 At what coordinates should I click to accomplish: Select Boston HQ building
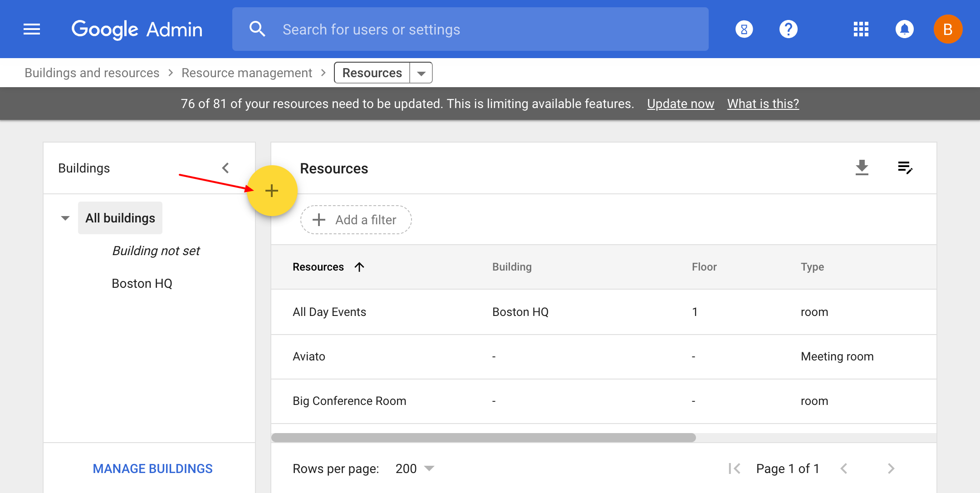[142, 284]
